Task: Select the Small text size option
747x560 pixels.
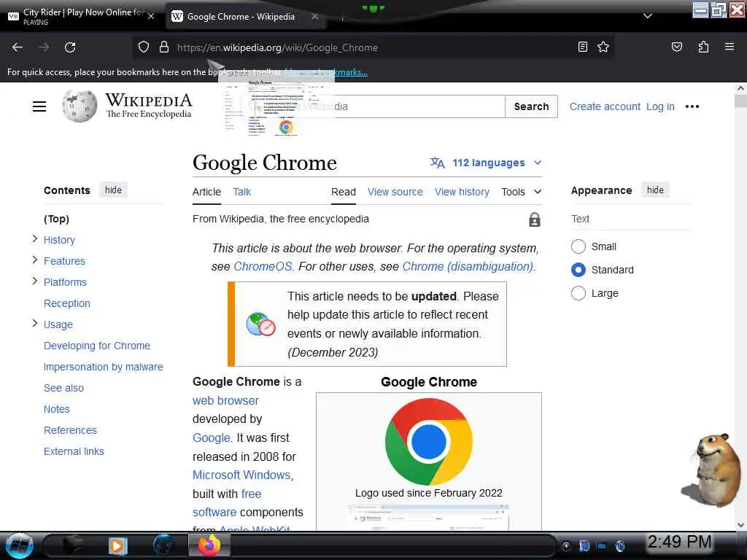Action: [x=578, y=246]
